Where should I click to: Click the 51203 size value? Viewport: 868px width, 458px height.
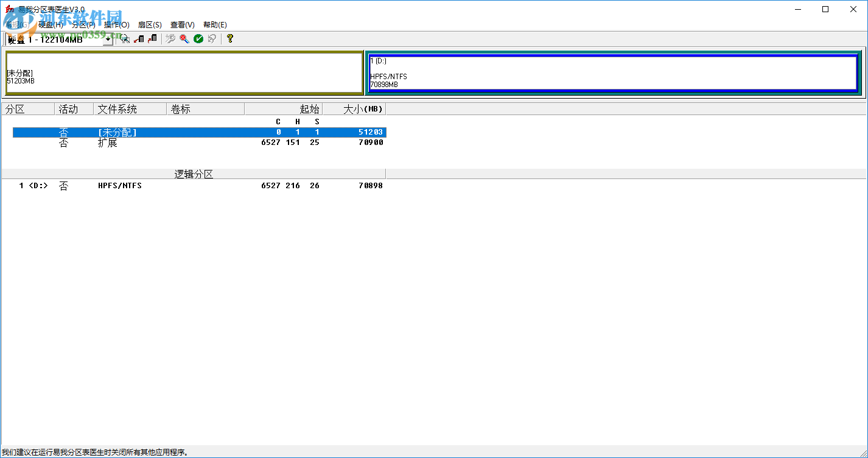[x=371, y=132]
